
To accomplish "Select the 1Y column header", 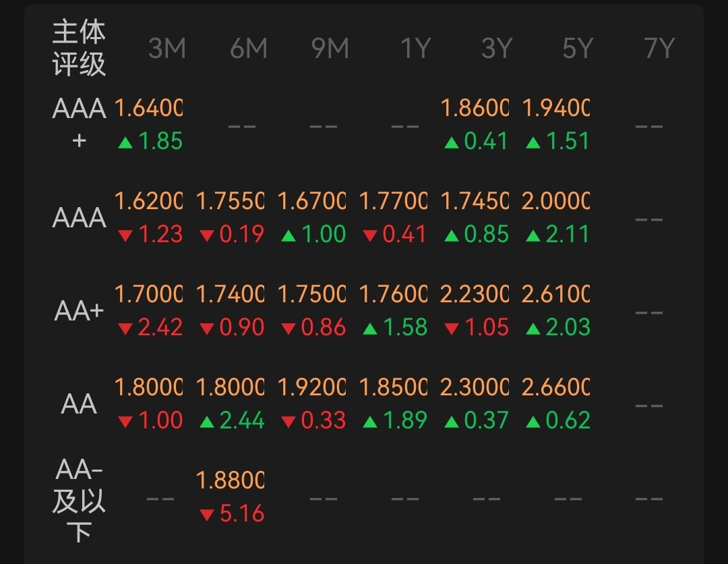I will [x=415, y=49].
